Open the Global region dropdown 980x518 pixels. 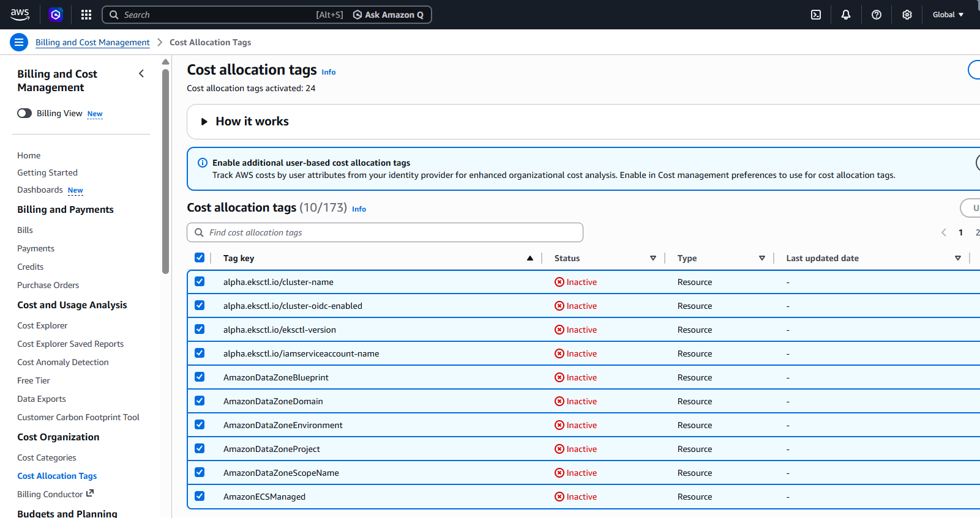(x=948, y=15)
